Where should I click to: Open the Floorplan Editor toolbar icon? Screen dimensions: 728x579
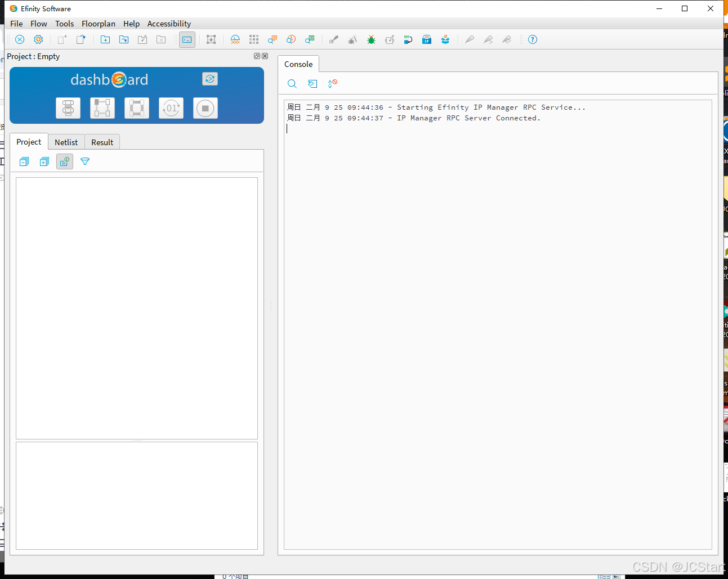[211, 39]
